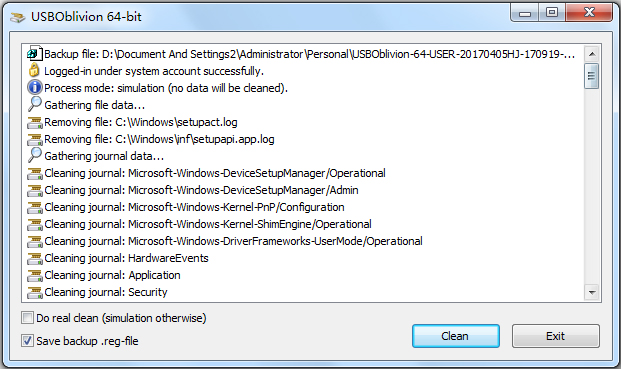Click icon beside DriverFrameworks-UserMode/Operational row
Image resolution: width=621 pixels, height=369 pixels.
[x=34, y=242]
